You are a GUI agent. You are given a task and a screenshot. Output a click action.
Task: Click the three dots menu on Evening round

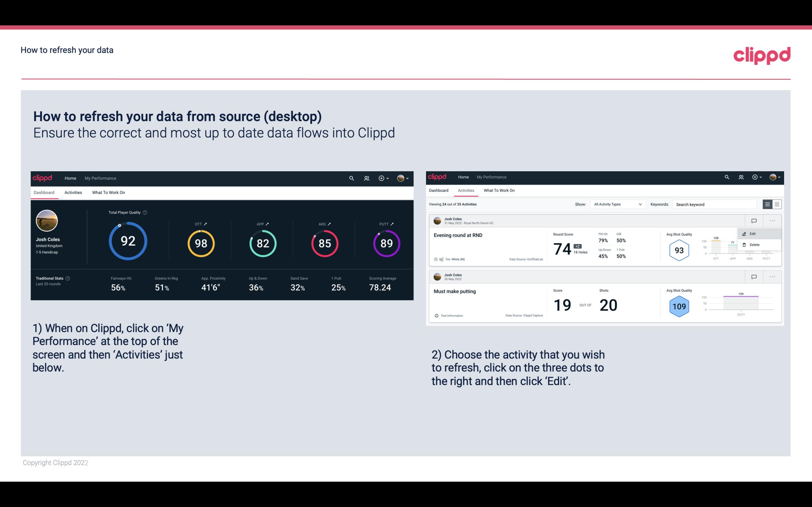click(x=772, y=220)
